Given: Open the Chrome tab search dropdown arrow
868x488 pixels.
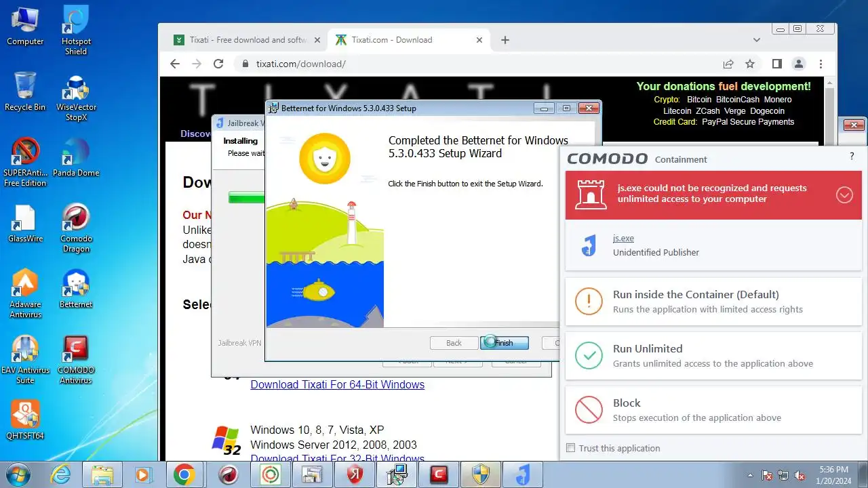Looking at the screenshot, I should (x=757, y=40).
